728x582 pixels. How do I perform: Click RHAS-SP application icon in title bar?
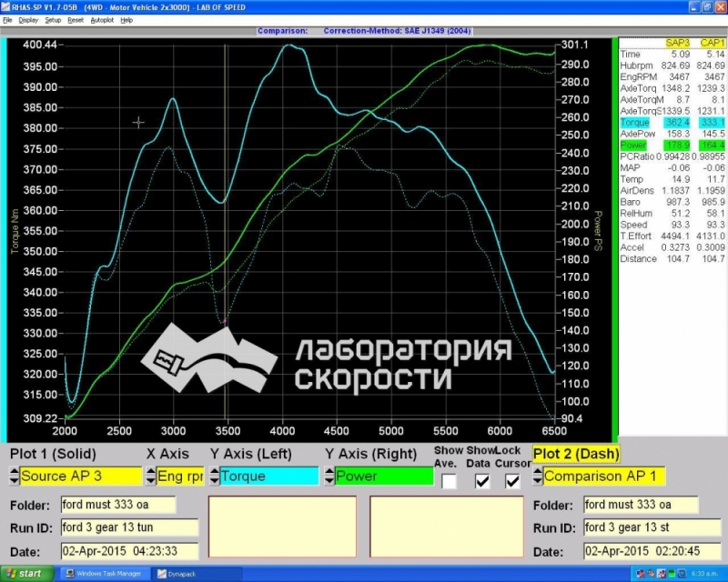[6, 7]
